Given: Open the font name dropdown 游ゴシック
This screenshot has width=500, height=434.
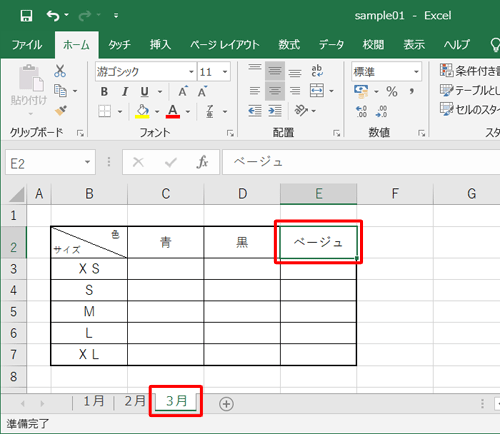Looking at the screenshot, I should (x=191, y=72).
